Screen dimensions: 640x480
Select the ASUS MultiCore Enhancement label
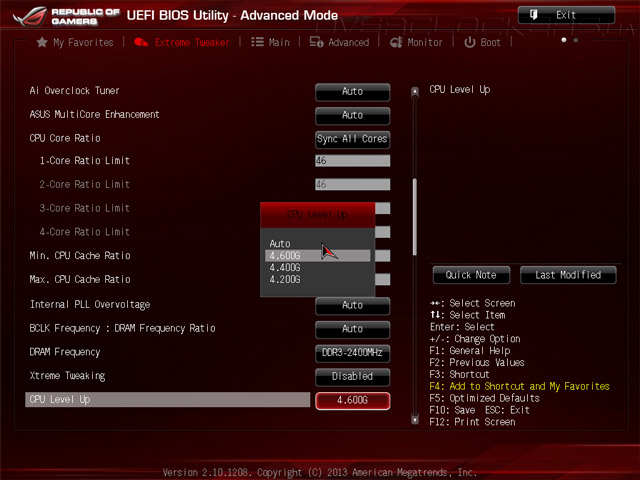click(x=94, y=114)
